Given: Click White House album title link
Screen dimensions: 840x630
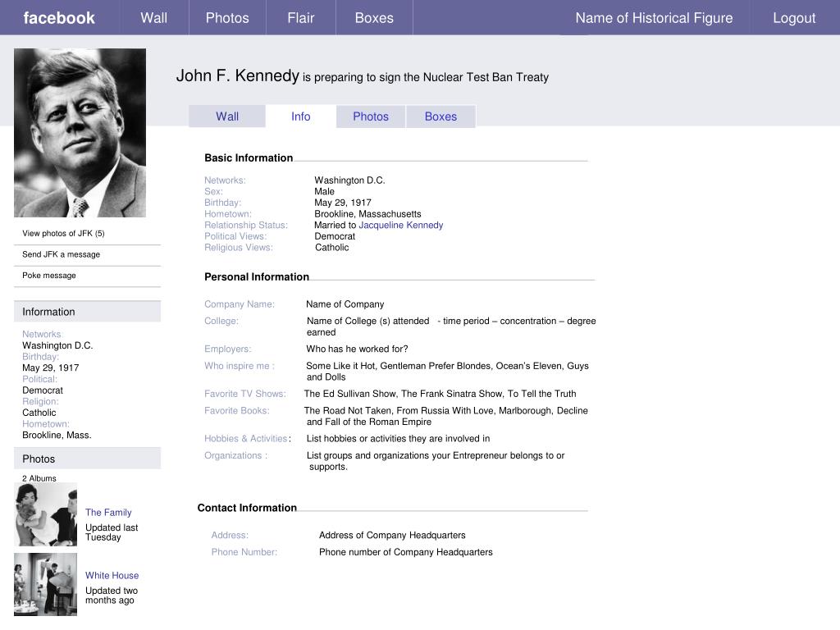Looking at the screenshot, I should 112,575.
